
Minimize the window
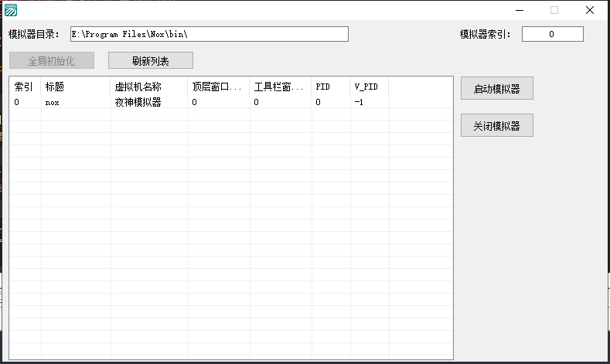520,10
